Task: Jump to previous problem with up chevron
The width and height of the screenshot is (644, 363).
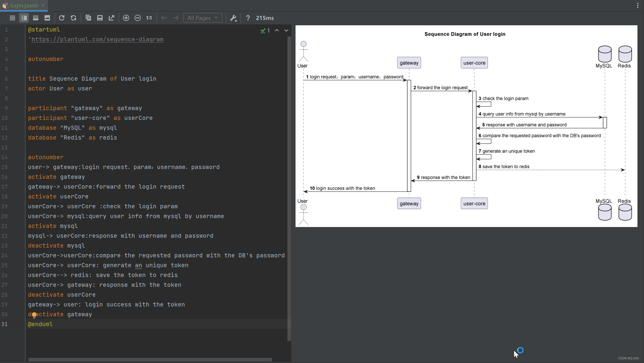Action: (277, 30)
